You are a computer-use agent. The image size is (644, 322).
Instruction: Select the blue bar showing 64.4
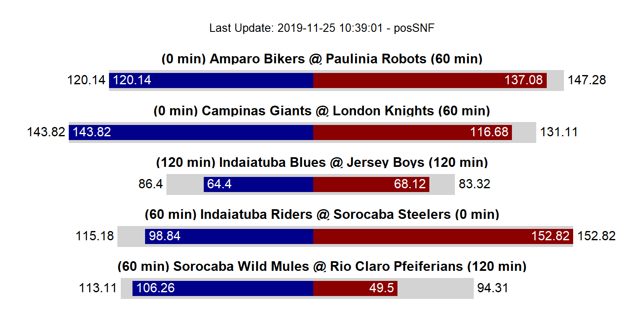[258, 184]
